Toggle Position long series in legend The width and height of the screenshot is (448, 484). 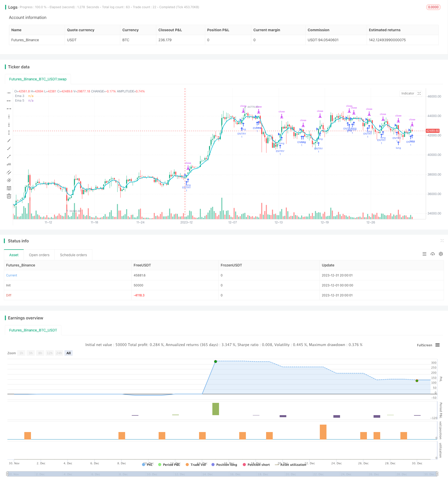(x=224, y=465)
